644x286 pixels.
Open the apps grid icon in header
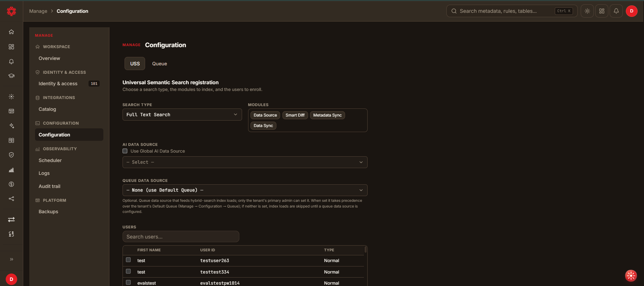click(x=602, y=11)
